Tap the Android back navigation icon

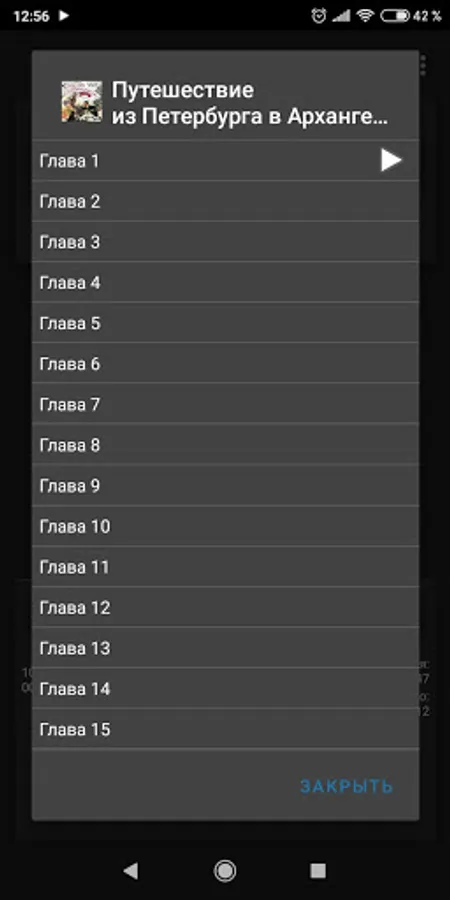coord(130,871)
